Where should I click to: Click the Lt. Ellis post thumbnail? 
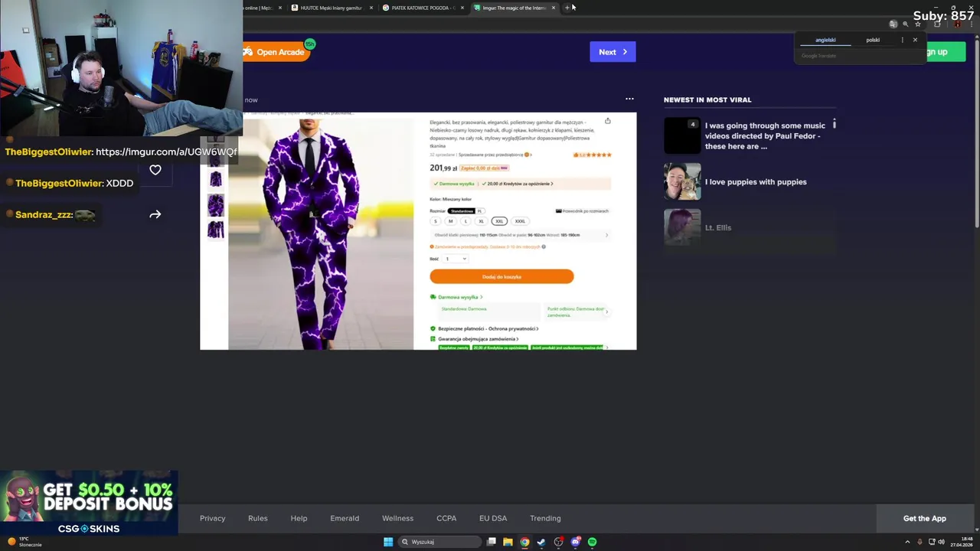pos(682,227)
